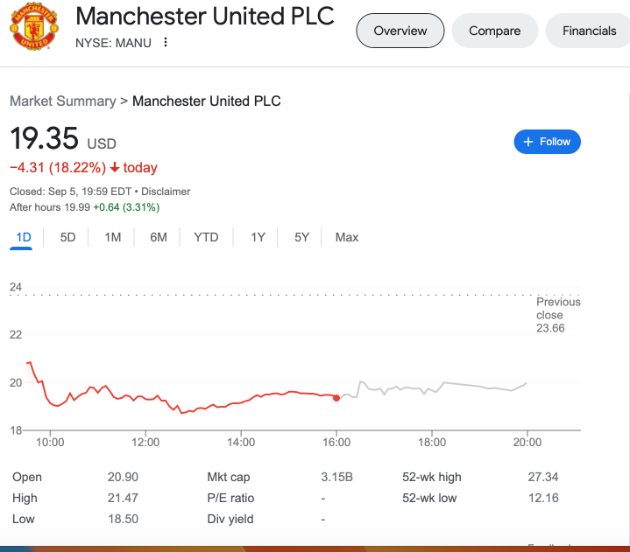Switch chart to 1M range
630x552 pixels.
pos(112,237)
